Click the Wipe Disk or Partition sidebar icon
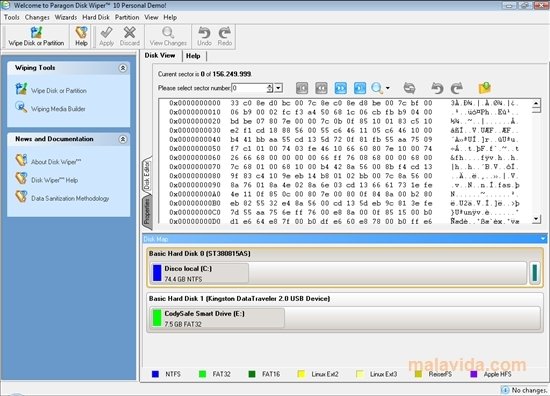 point(21,89)
